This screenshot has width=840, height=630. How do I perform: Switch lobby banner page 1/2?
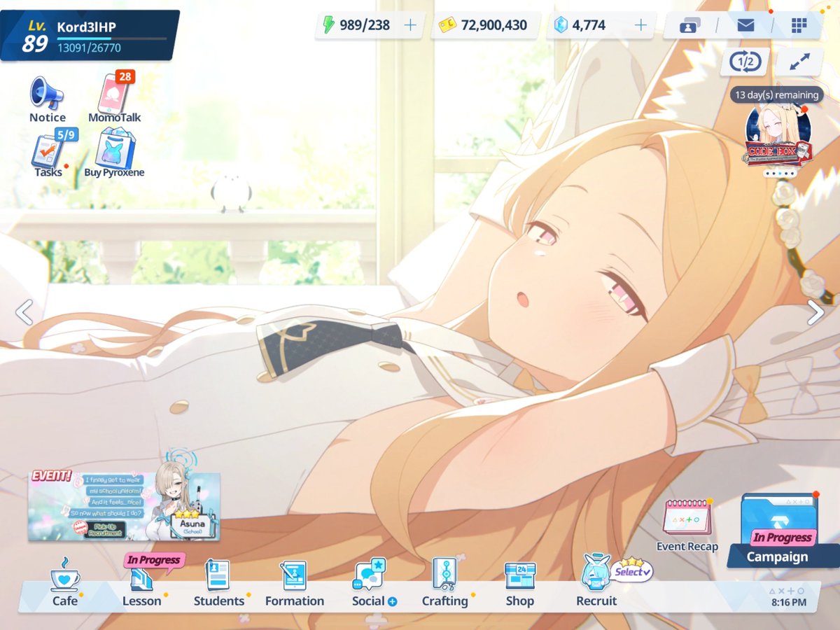point(745,62)
